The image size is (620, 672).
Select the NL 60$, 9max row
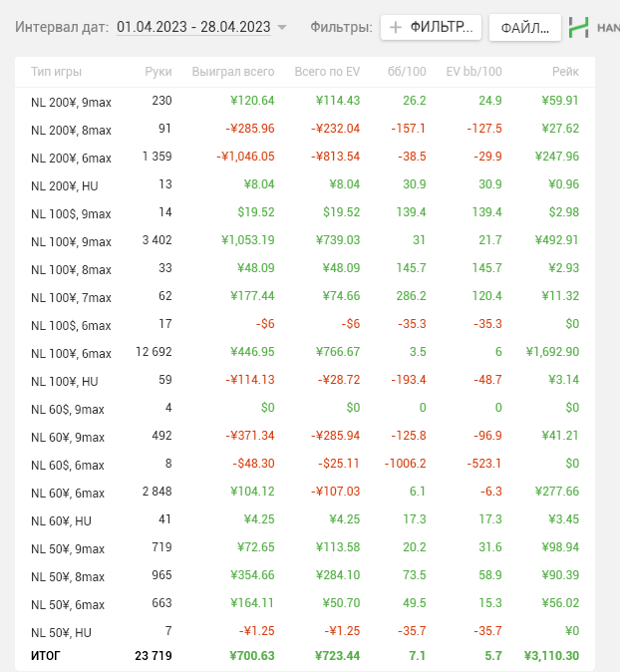pyautogui.click(x=305, y=408)
